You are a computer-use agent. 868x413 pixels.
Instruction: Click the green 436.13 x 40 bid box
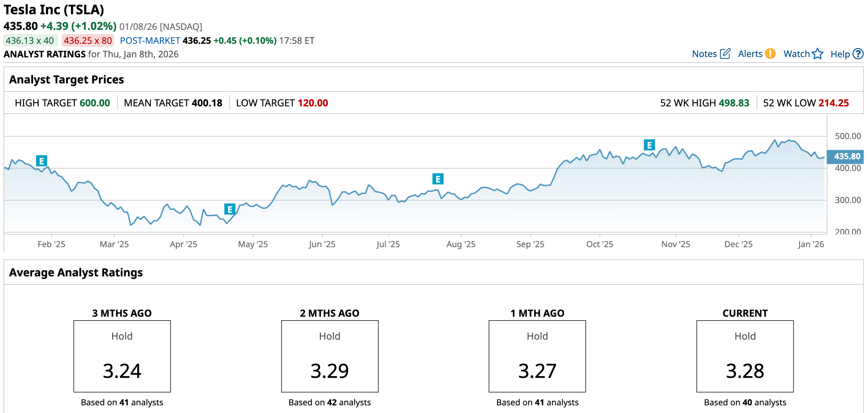point(30,41)
